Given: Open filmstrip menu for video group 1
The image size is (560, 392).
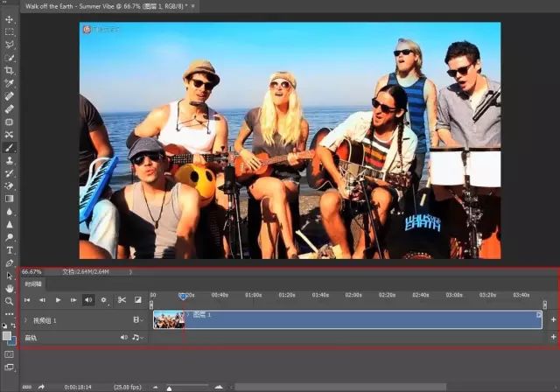Looking at the screenshot, I should pyautogui.click(x=137, y=320).
